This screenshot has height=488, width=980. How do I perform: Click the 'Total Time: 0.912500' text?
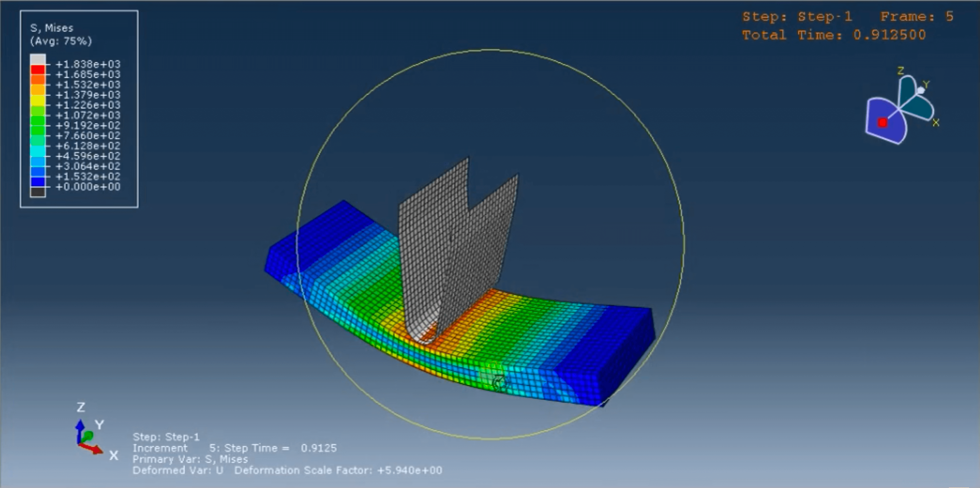(834, 35)
